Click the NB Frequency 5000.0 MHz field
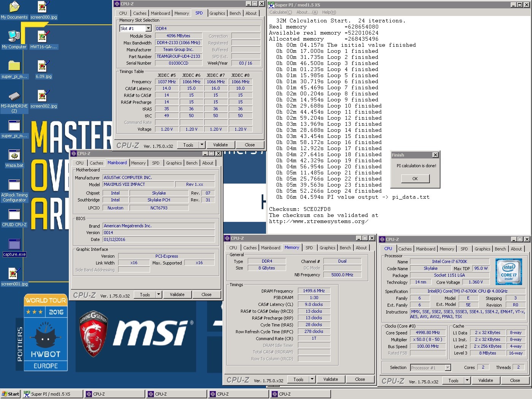Screen dimensions: 532x399 [342, 275]
